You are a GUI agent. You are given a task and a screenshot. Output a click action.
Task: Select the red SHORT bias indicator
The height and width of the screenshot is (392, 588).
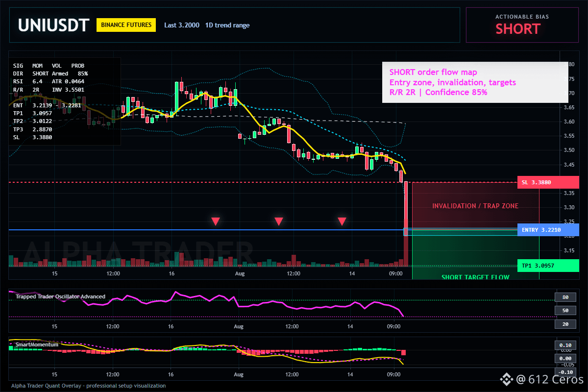click(x=517, y=29)
